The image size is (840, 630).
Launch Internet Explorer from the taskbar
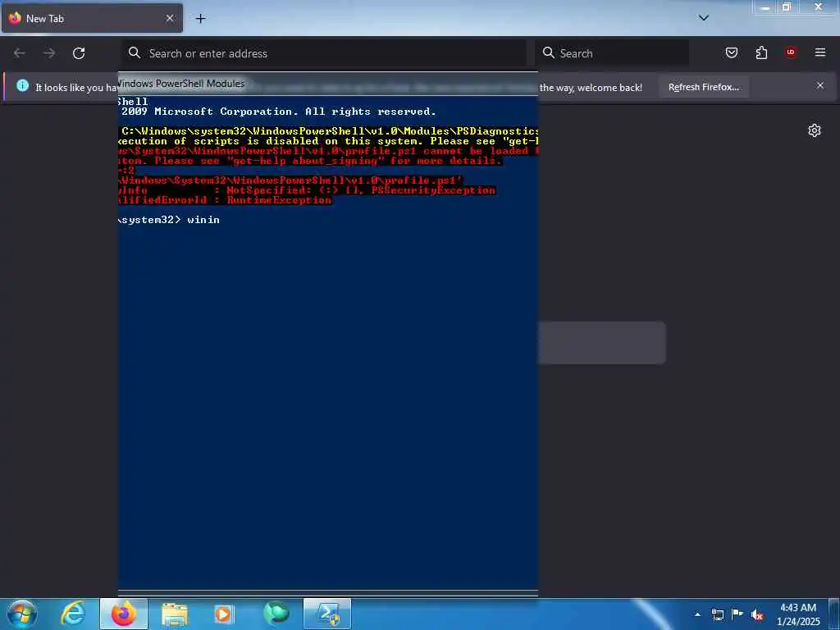click(73, 614)
